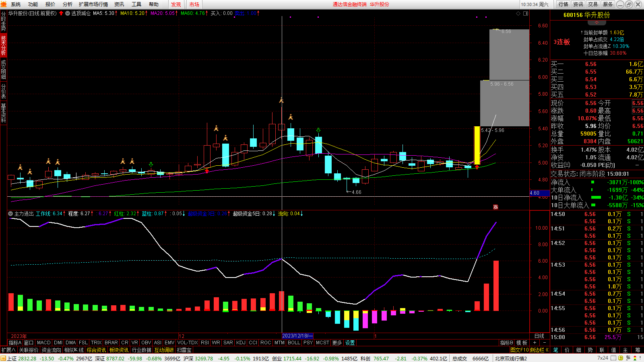
Task: Open the 主力进出 indicator dropdown arrow
Action: (10, 214)
